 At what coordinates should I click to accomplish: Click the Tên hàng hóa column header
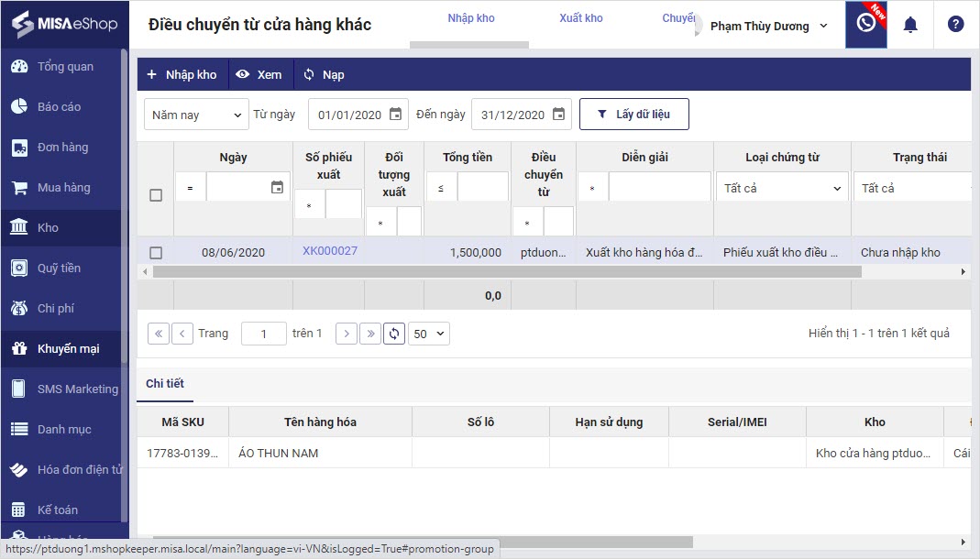coord(320,422)
